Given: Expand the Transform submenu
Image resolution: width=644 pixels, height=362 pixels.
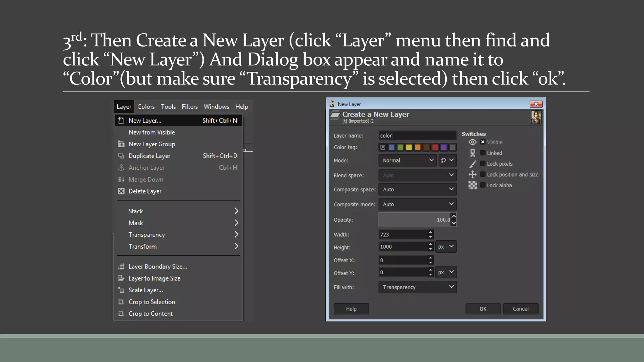Looking at the screenshot, I should tap(178, 247).
